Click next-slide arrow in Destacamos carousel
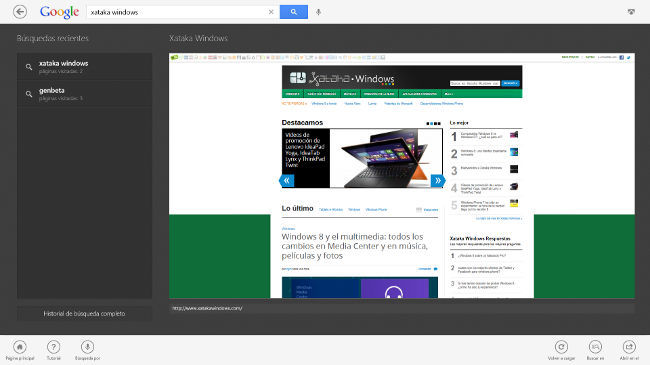Image resolution: width=650 pixels, height=365 pixels. (438, 180)
